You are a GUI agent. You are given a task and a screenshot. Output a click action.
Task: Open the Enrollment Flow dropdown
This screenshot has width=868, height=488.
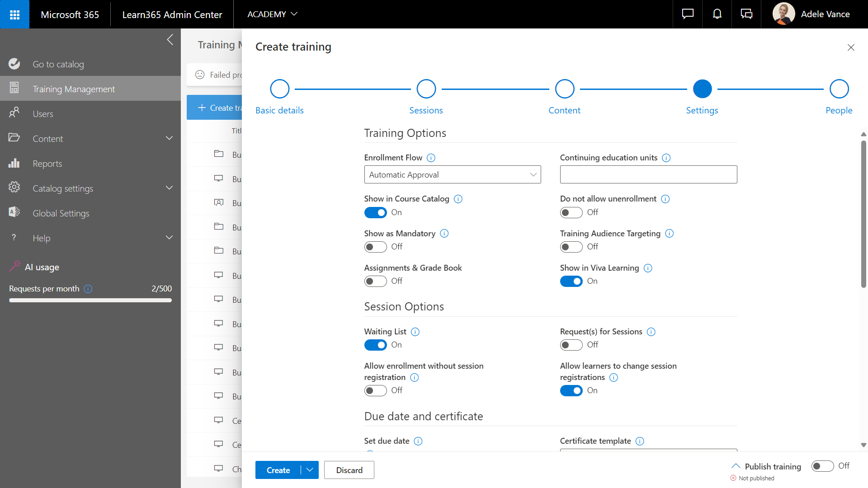pyautogui.click(x=453, y=175)
